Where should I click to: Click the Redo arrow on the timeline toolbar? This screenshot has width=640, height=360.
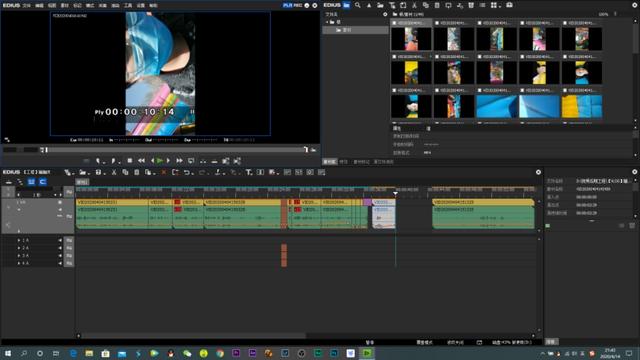(202, 172)
